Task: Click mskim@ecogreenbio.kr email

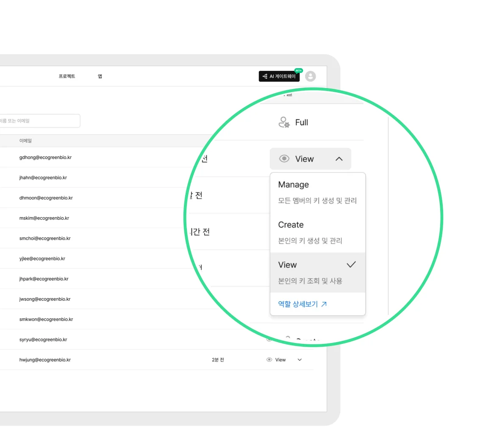Action: point(44,218)
